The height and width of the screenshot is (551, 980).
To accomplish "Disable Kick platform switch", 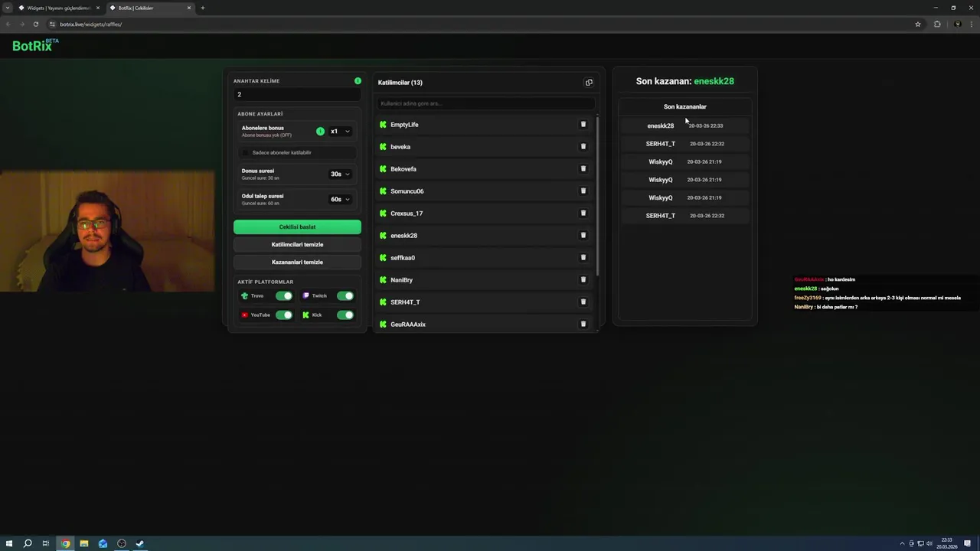I will click(x=345, y=315).
